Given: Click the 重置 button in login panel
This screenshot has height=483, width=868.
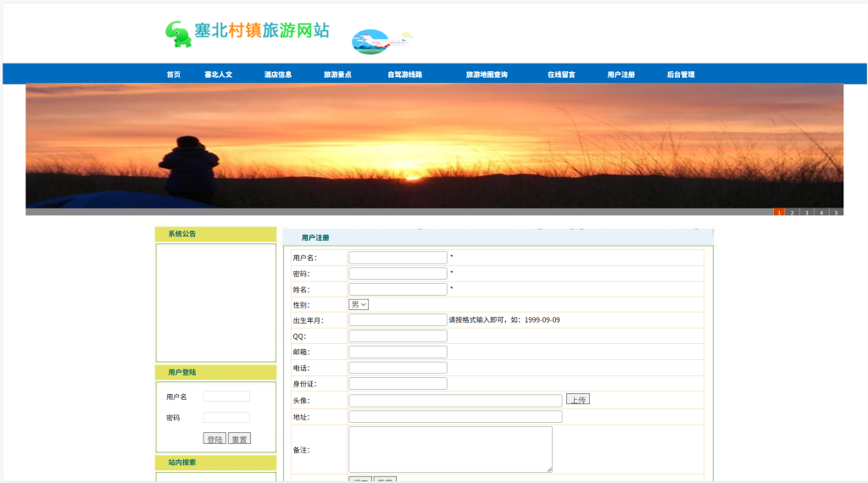Looking at the screenshot, I should pyautogui.click(x=239, y=439).
